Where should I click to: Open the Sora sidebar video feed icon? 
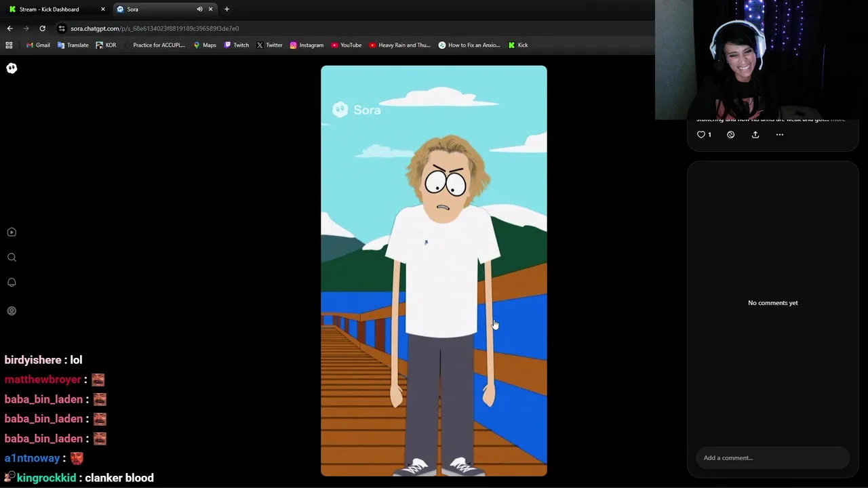coord(12,232)
